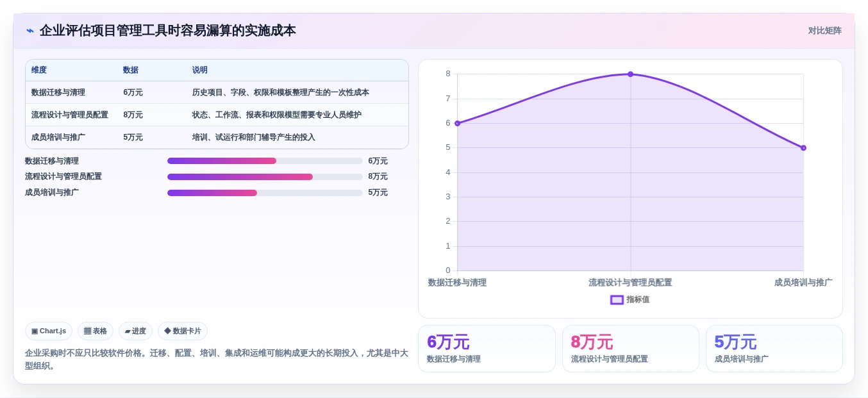Click table cell 数据迁移与清理

(x=58, y=92)
